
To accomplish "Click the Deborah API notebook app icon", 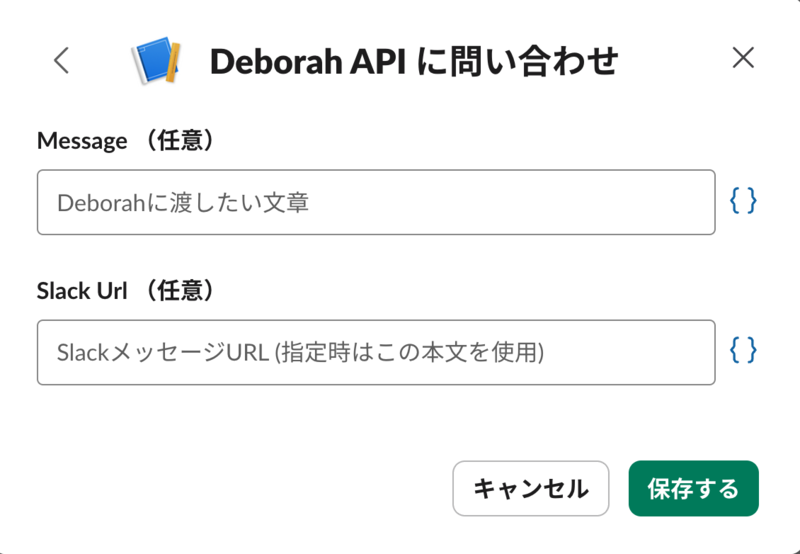I will point(155,62).
